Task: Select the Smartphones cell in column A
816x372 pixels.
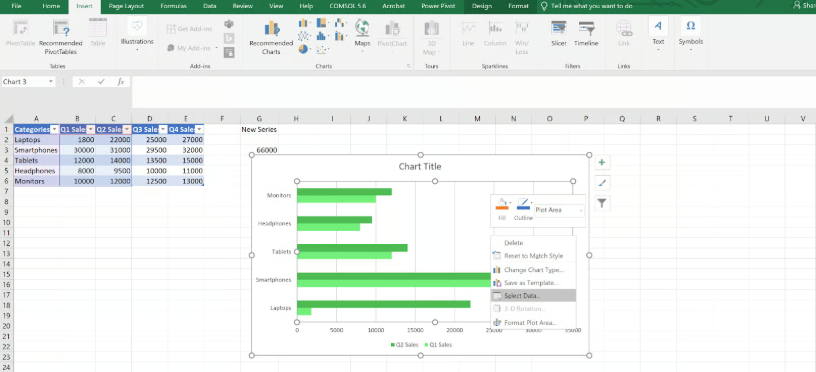Action: (36, 150)
